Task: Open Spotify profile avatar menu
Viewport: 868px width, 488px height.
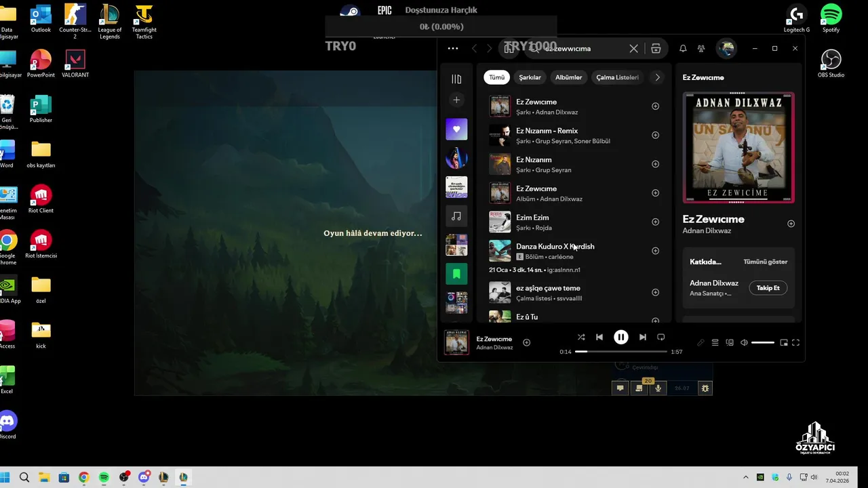Action: click(x=726, y=49)
